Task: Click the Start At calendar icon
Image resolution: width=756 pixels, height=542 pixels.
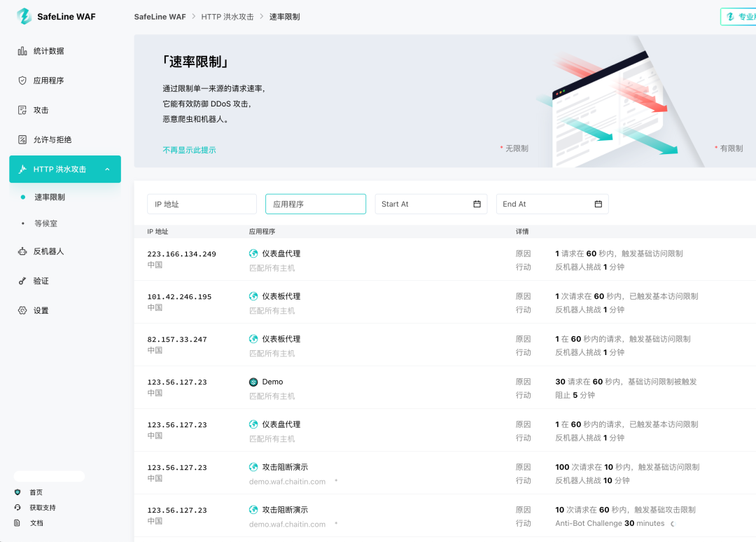Action: 477,204
